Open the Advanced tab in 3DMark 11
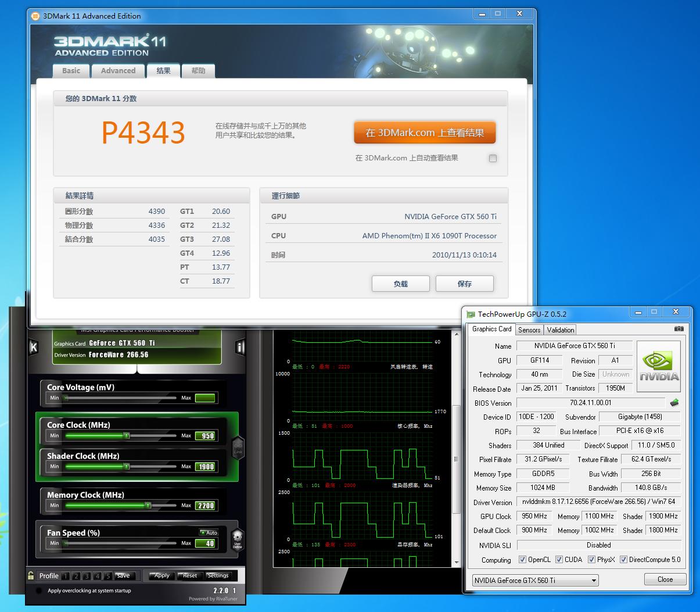700x612 pixels. tap(118, 70)
